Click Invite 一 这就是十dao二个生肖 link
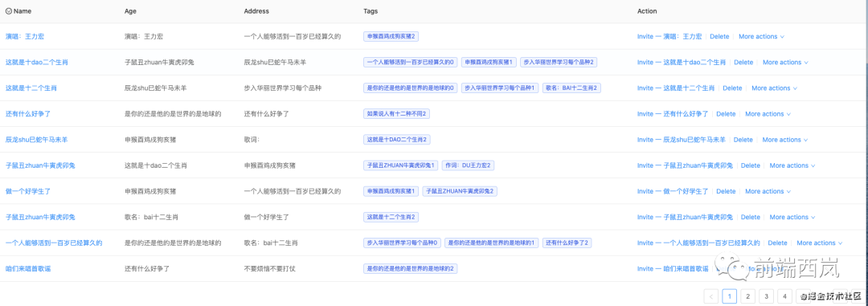The image size is (868, 306). pyautogui.click(x=682, y=63)
